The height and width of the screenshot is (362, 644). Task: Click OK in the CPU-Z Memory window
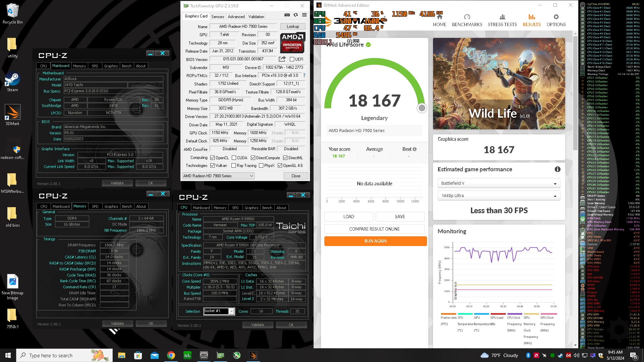151,323
